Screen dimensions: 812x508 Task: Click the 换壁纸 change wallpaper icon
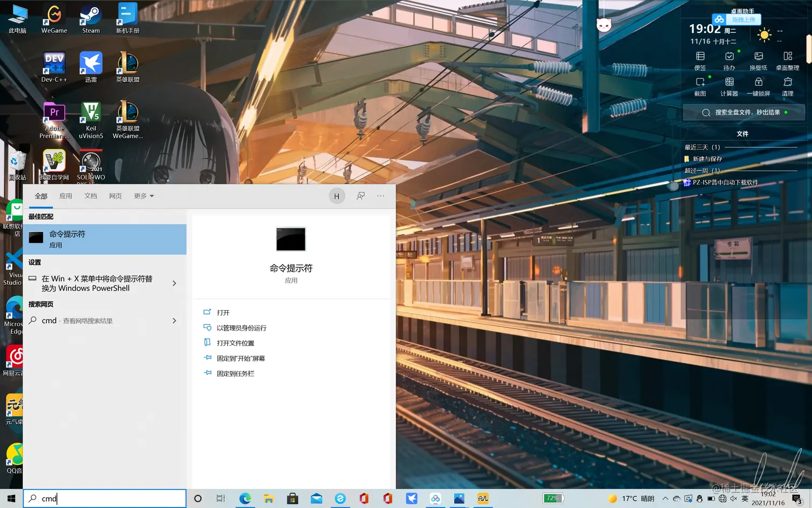758,61
